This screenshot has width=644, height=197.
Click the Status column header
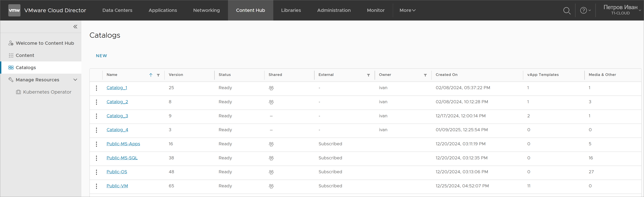tap(224, 75)
